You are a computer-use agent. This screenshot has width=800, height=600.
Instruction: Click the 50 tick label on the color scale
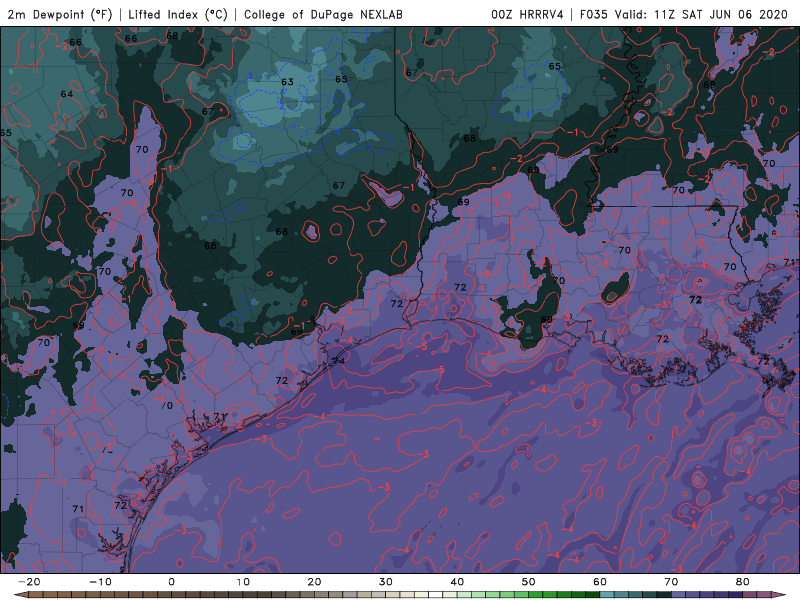pyautogui.click(x=529, y=582)
